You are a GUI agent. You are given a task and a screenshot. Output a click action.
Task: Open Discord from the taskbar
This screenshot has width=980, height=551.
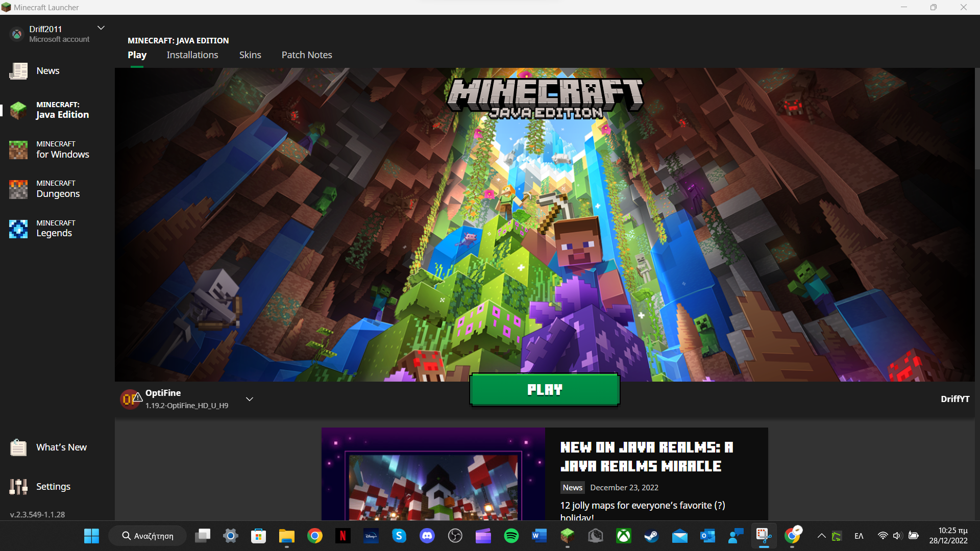coord(427,536)
